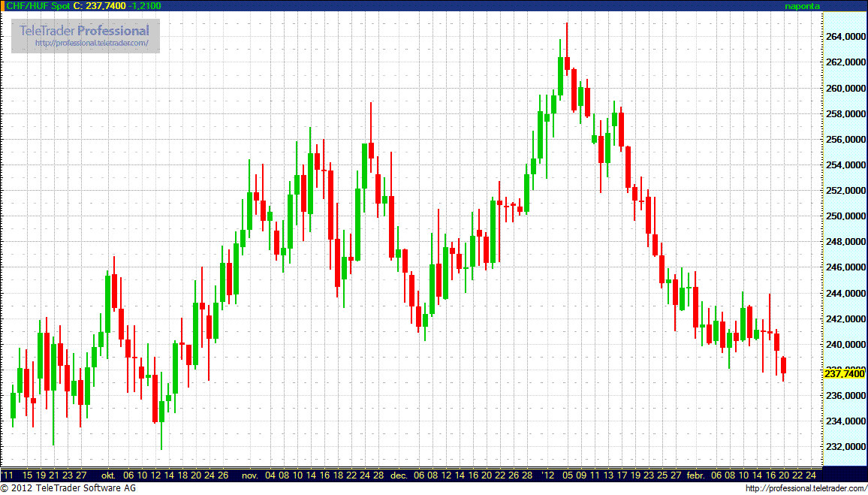
Task: Click the dec. month label on time axis
Action: click(399, 475)
